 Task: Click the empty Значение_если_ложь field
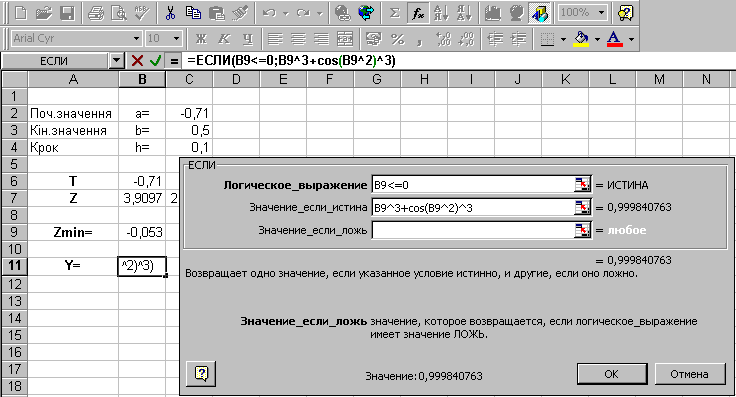[472, 230]
